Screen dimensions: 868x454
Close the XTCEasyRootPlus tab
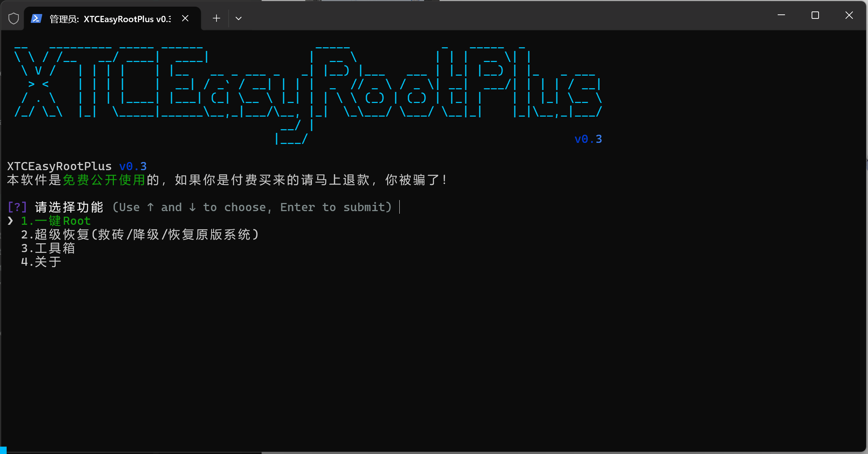(185, 18)
